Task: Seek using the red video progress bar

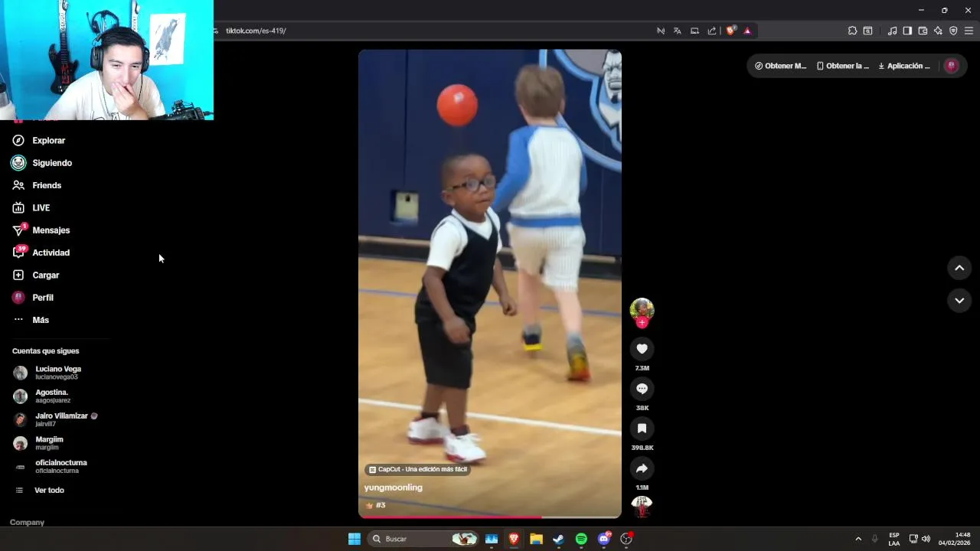Action: 490,517
